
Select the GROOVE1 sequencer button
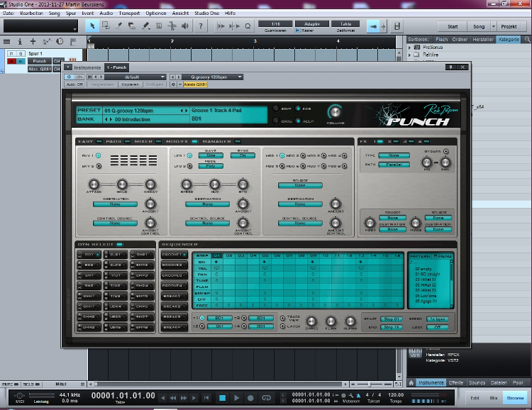click(174, 255)
